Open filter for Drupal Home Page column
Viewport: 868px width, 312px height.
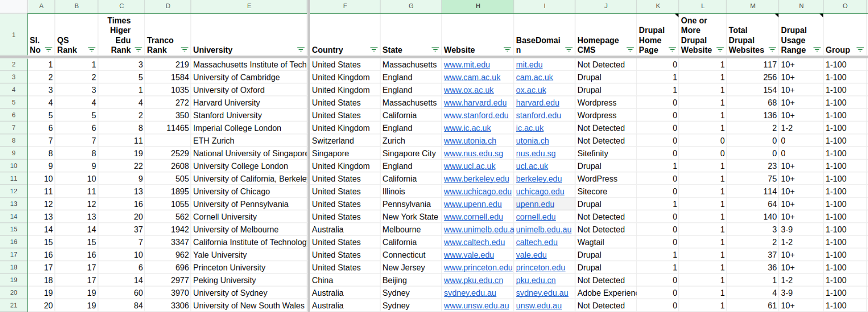pos(672,50)
